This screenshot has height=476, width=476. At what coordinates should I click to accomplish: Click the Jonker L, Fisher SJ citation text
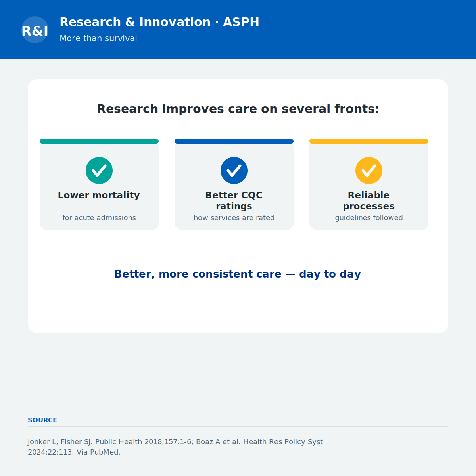[x=175, y=447]
